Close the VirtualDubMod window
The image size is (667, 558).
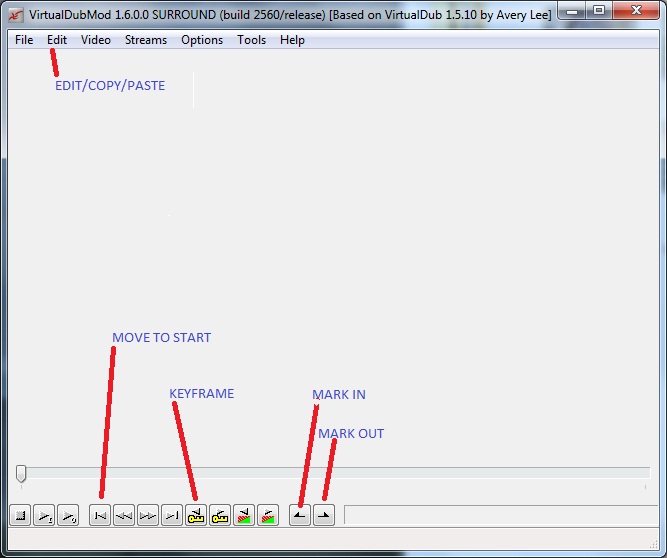pos(636,11)
